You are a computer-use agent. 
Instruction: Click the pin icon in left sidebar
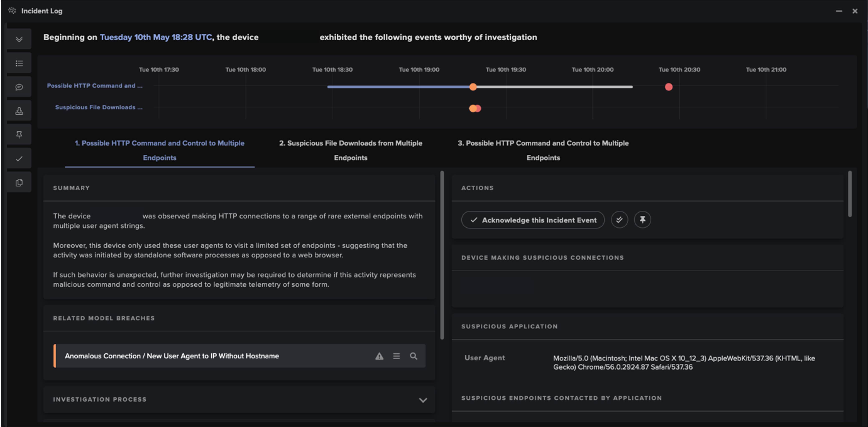click(x=19, y=135)
